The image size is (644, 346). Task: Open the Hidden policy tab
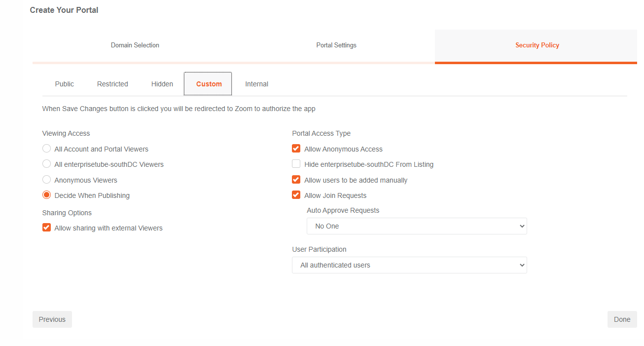tap(162, 84)
